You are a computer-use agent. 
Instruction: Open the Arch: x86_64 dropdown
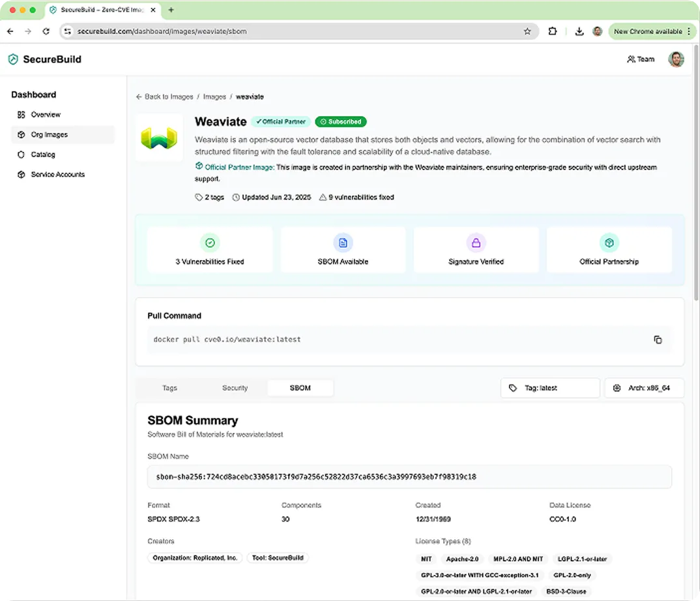[x=644, y=388]
